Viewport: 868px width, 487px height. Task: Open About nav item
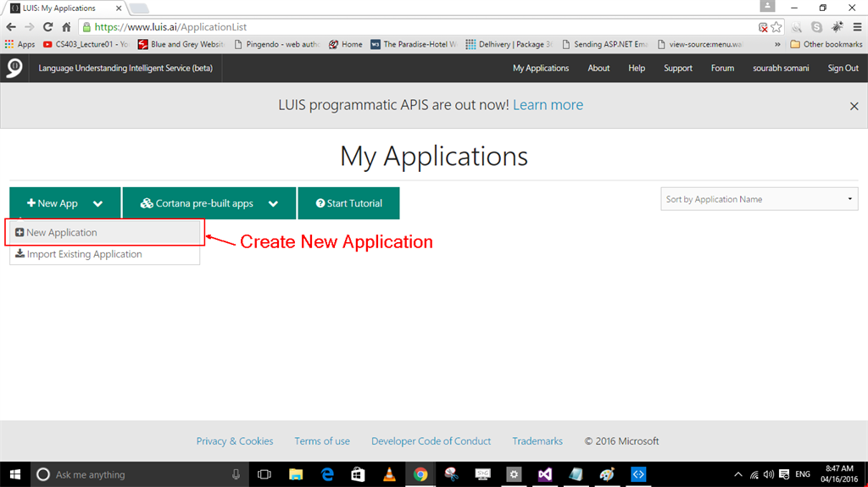598,68
